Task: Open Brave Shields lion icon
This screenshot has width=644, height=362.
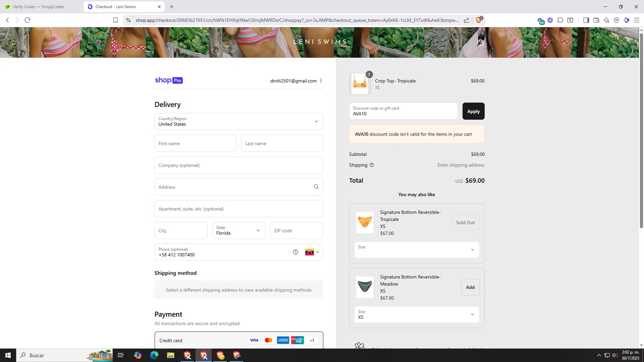Action: tap(479, 20)
